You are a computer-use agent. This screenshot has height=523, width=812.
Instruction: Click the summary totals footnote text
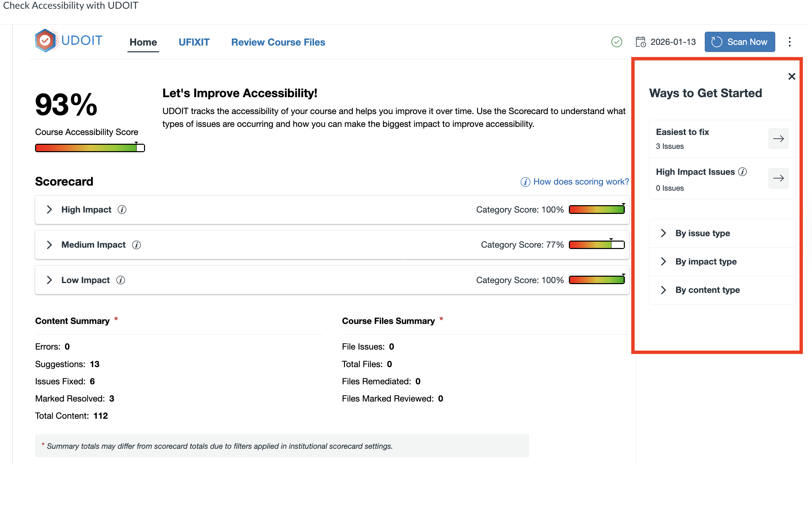[219, 446]
